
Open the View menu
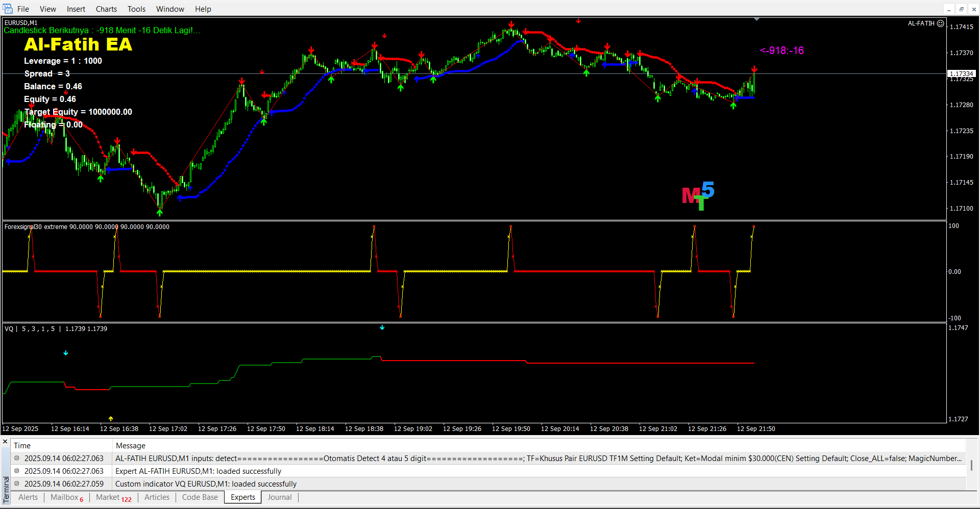48,9
